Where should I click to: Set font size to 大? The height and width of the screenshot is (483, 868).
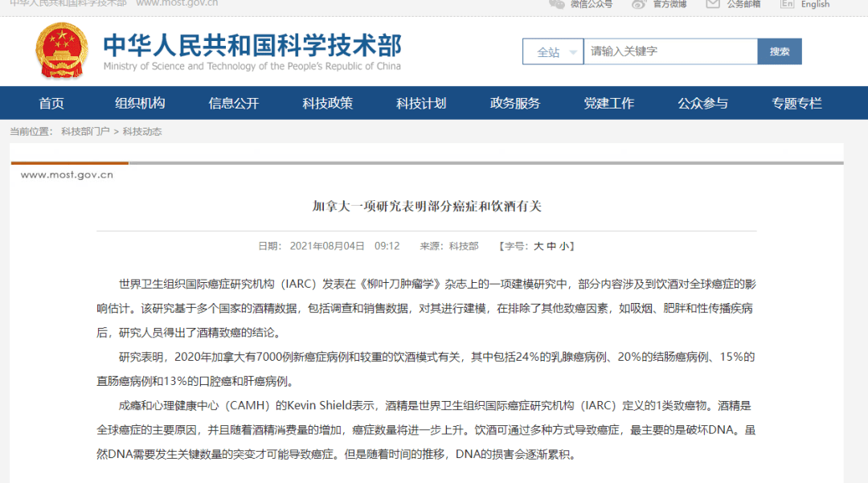coord(538,246)
